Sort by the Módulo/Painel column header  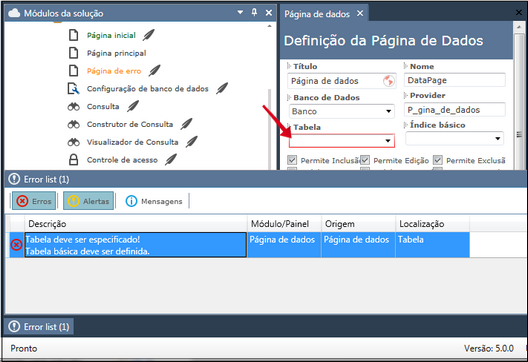click(x=285, y=224)
